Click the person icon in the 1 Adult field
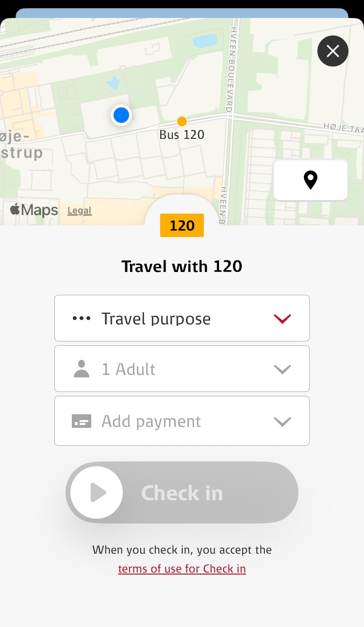This screenshot has width=364, height=627. (x=82, y=369)
